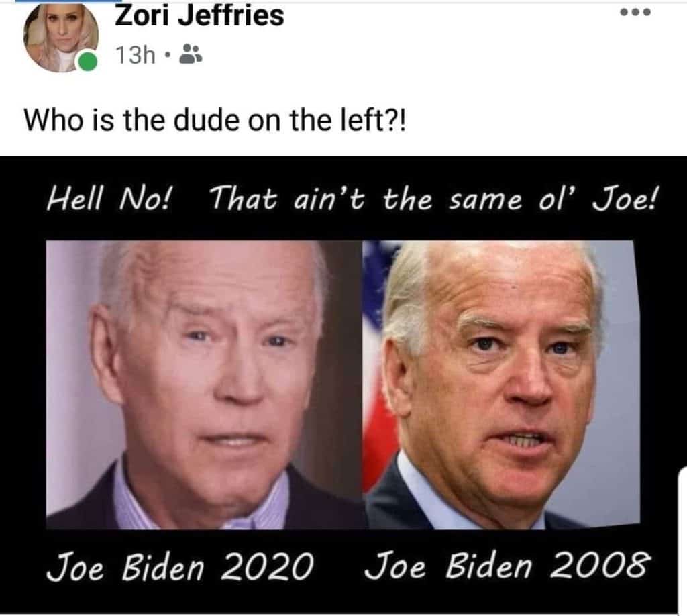Open the photo above the 2020 caption

click(x=204, y=384)
